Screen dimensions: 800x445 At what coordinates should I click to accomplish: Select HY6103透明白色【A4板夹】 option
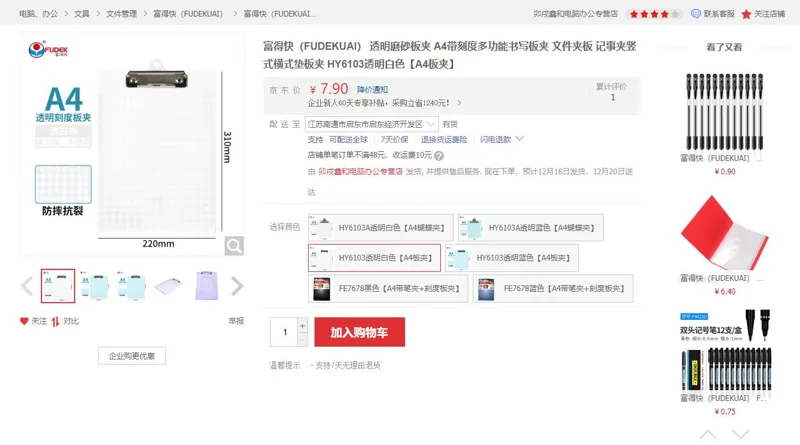[x=374, y=258]
